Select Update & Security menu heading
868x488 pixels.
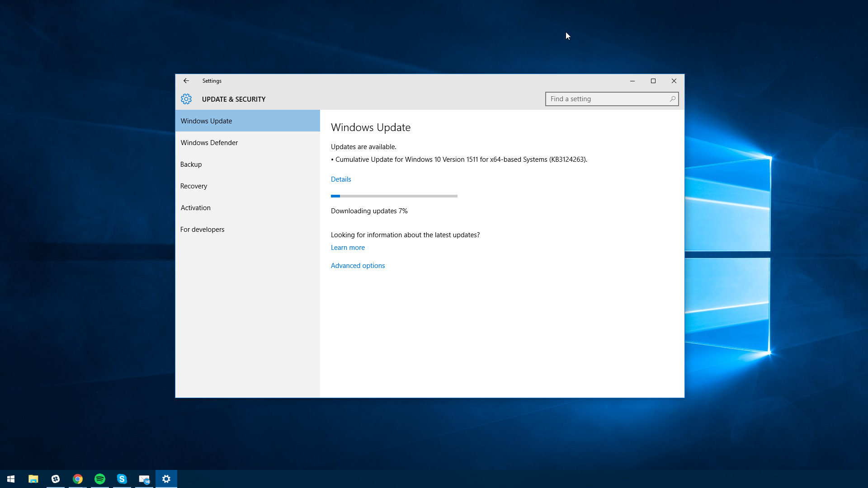click(234, 99)
